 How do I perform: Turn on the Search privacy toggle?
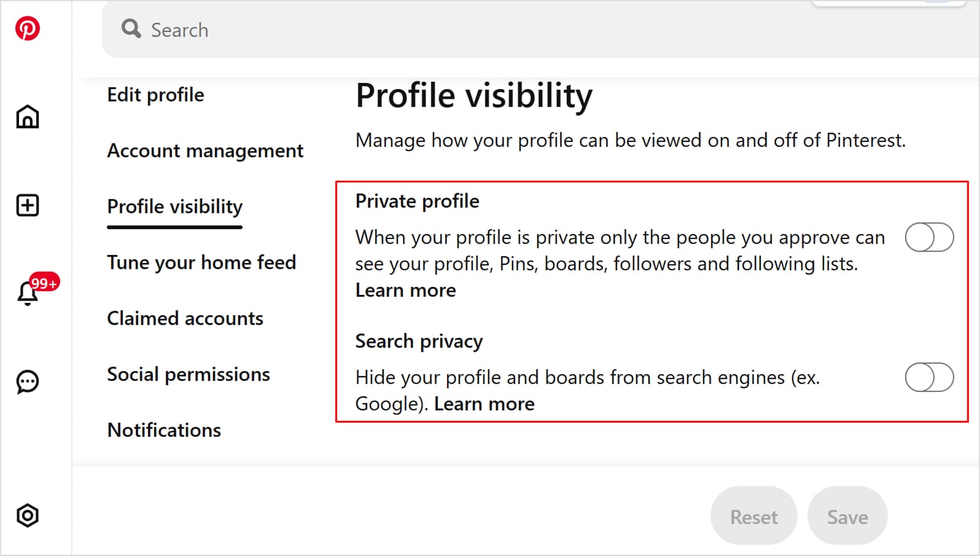(929, 378)
